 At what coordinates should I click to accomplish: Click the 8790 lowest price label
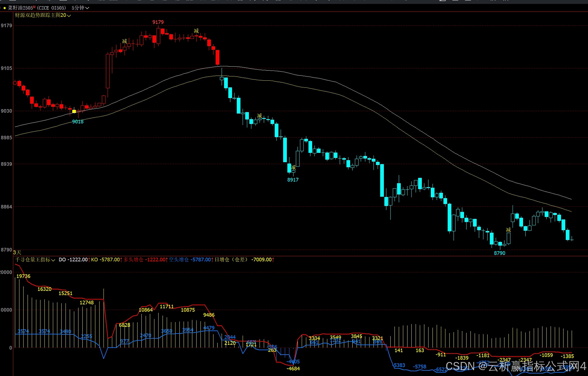pos(499,253)
